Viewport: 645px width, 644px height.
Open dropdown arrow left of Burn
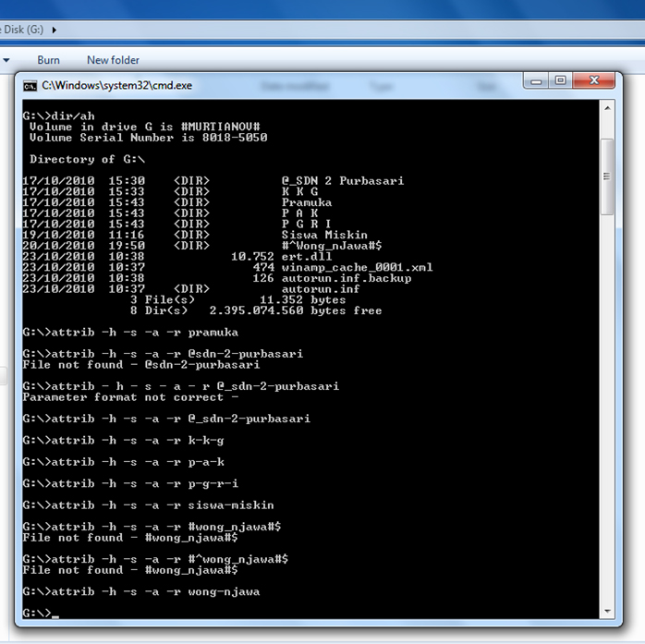pyautogui.click(x=6, y=60)
